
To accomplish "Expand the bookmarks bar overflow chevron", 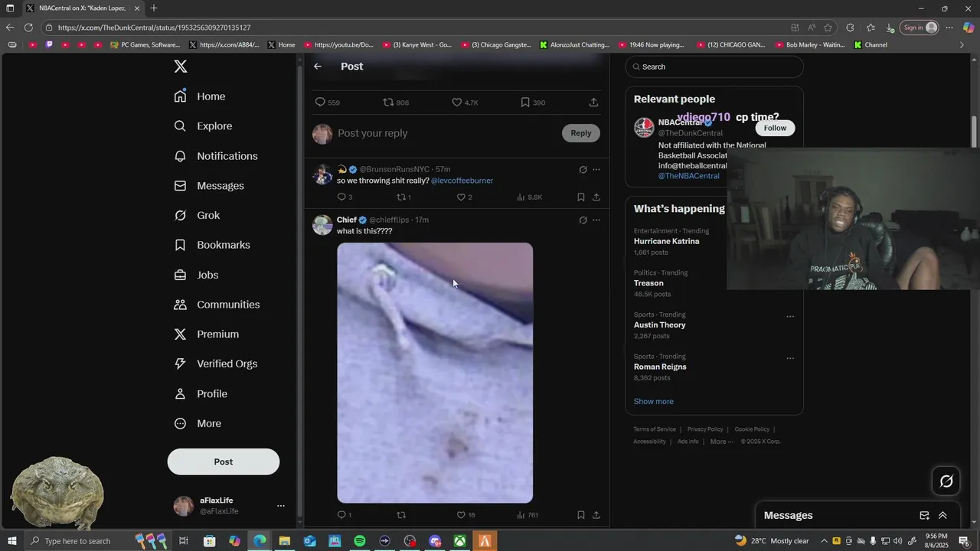I will point(962,44).
